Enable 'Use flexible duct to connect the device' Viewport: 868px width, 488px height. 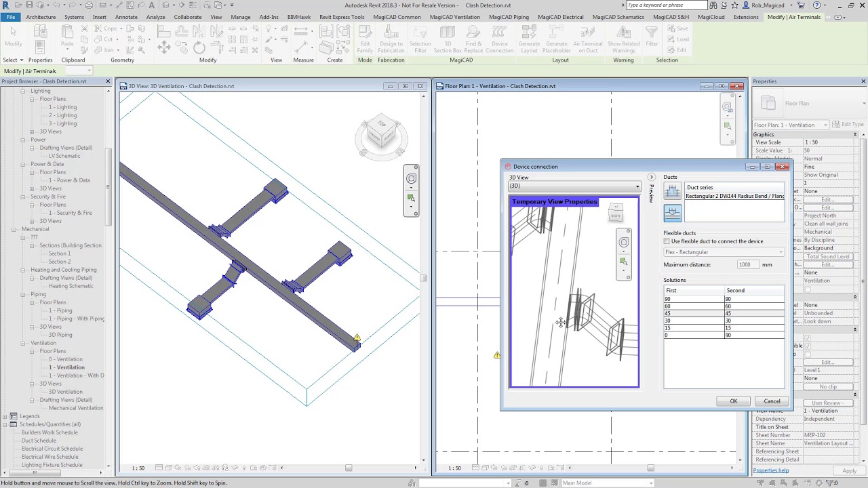tap(667, 241)
